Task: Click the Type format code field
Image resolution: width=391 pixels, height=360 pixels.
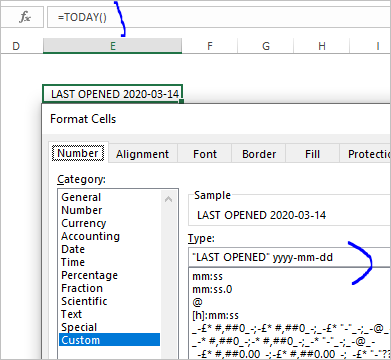Action: tap(289, 257)
